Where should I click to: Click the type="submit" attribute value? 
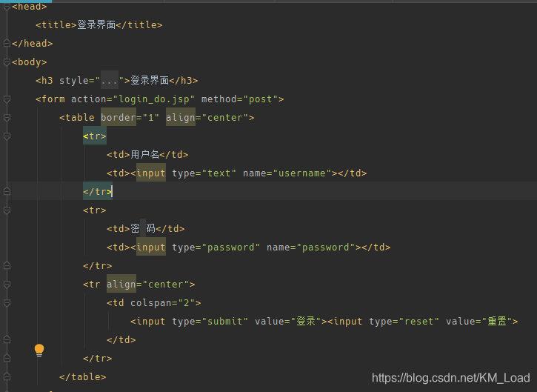pos(225,321)
